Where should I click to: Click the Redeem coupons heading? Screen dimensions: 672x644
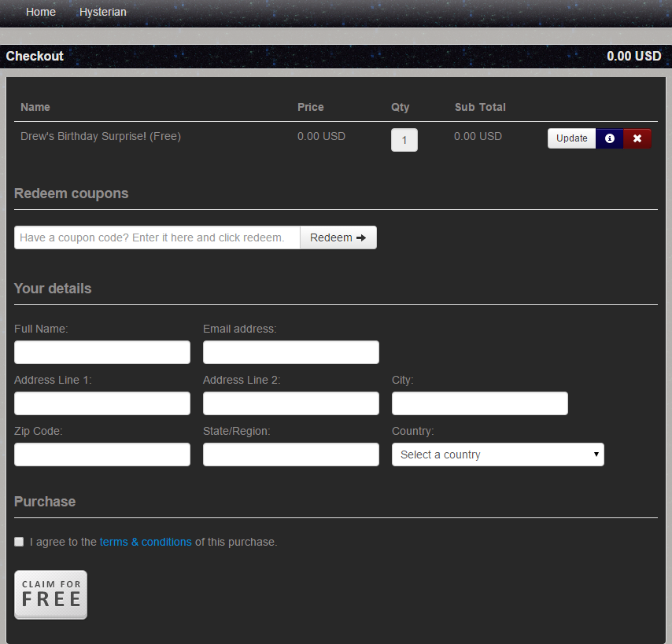point(71,193)
